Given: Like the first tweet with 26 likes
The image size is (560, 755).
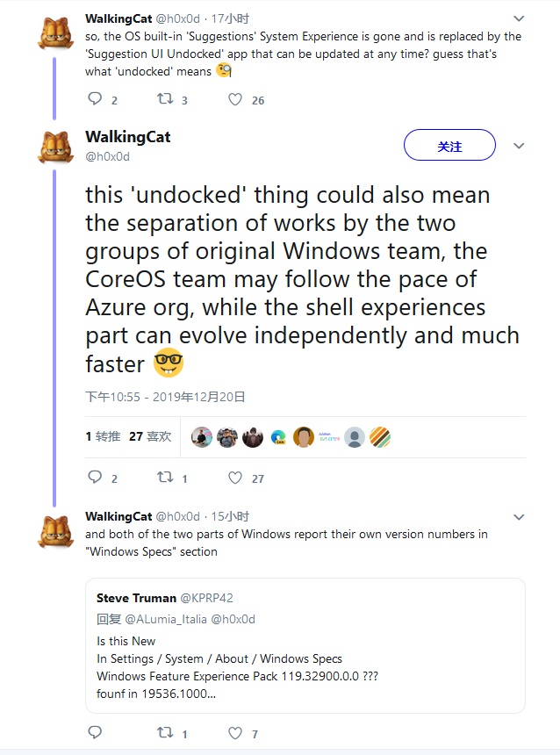Looking at the screenshot, I should click(235, 99).
